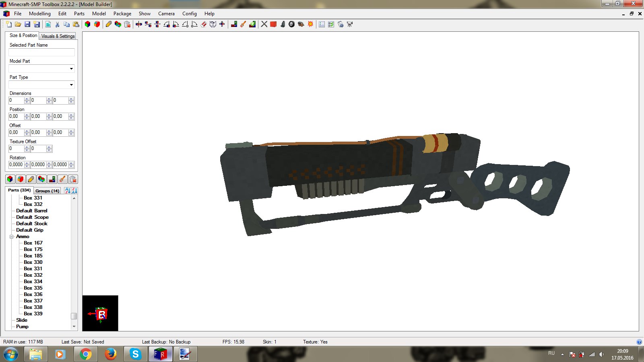Select the Slide tree item
Screen dimensions: 644x362
click(22, 320)
